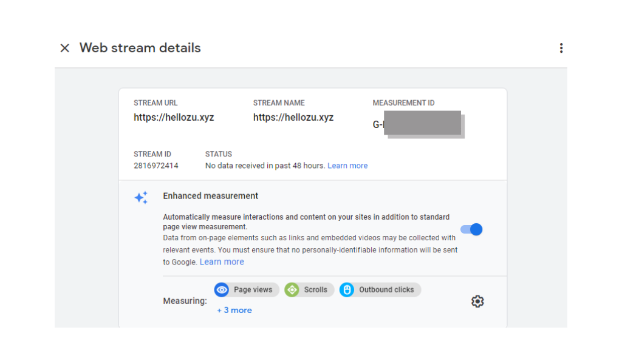Open enhanced measurement settings gear
The height and width of the screenshot is (364, 622).
(477, 301)
